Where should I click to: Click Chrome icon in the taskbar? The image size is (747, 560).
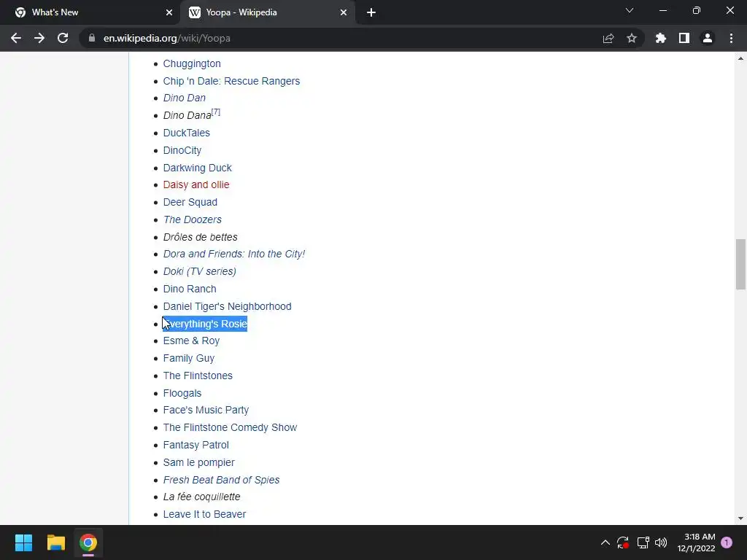point(88,542)
